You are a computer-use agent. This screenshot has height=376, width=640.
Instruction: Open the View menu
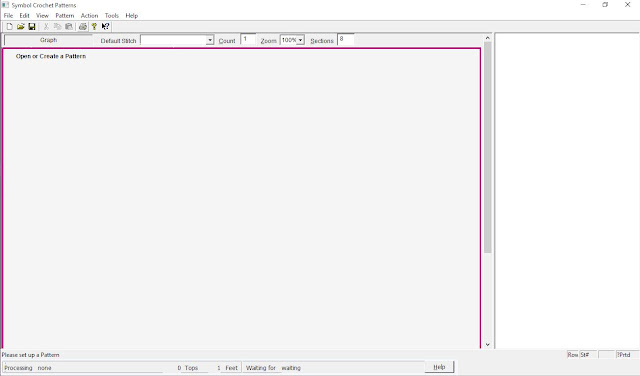click(x=42, y=16)
